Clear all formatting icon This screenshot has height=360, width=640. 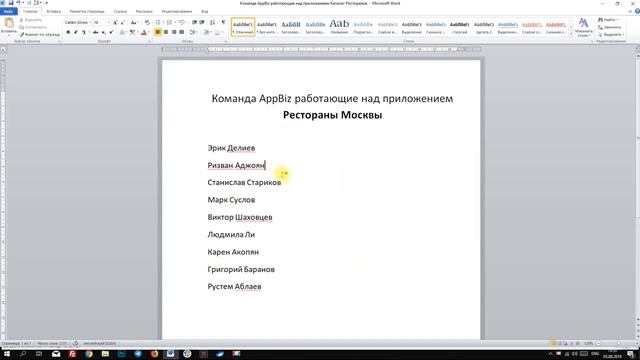point(147,22)
